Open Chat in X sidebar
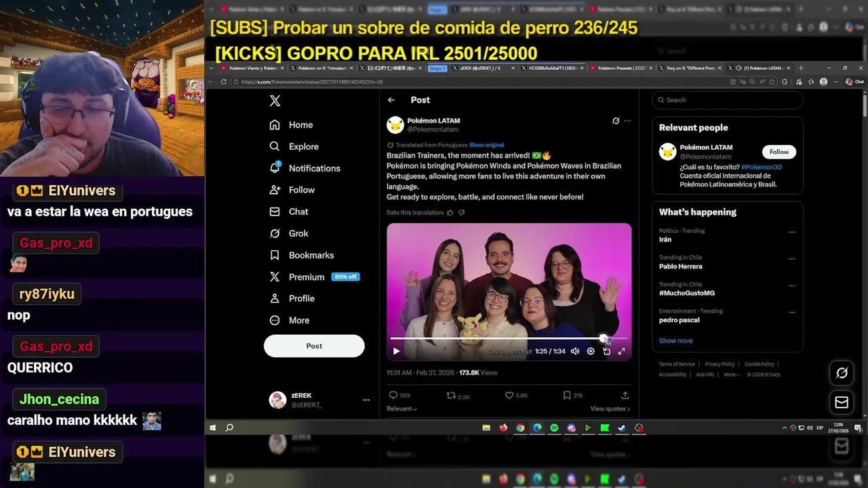868x488 pixels. point(288,211)
